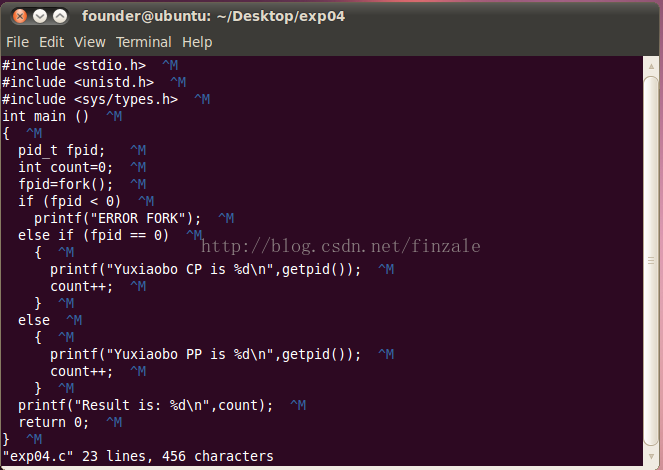Click the printf "Result is" line
The width and height of the screenshot is (663, 470).
[x=145, y=405]
